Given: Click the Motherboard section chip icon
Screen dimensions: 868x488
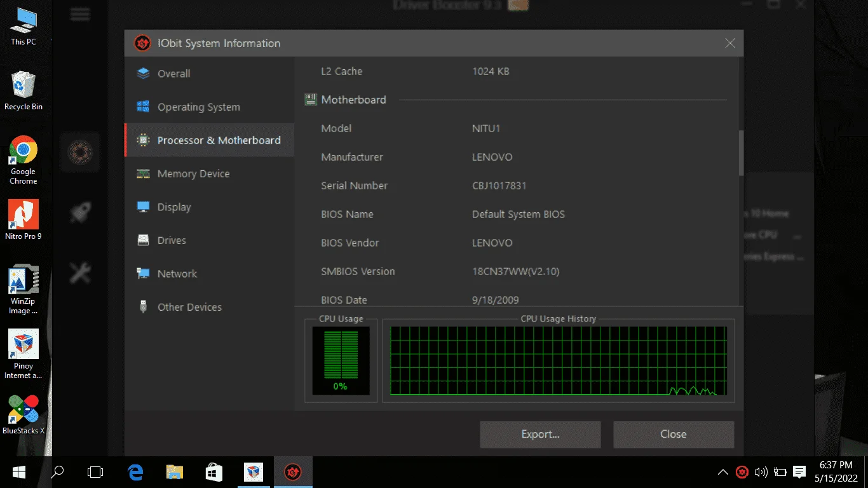Looking at the screenshot, I should tap(311, 100).
